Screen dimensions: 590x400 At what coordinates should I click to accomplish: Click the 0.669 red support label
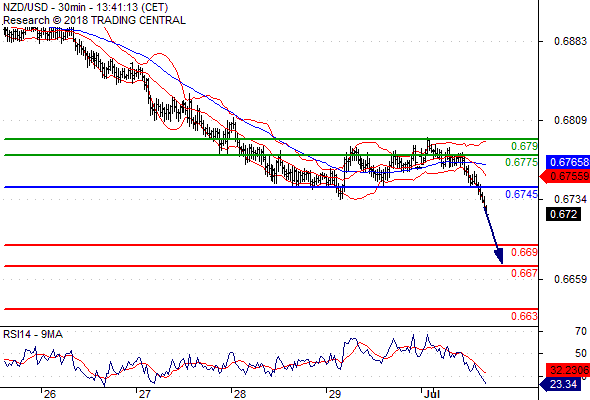click(524, 252)
